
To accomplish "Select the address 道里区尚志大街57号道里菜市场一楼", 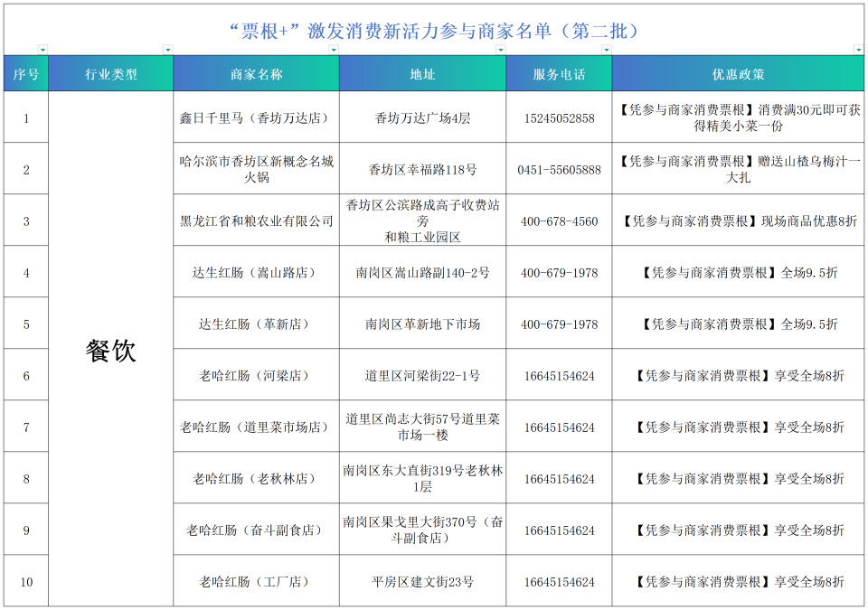I will tap(422, 427).
